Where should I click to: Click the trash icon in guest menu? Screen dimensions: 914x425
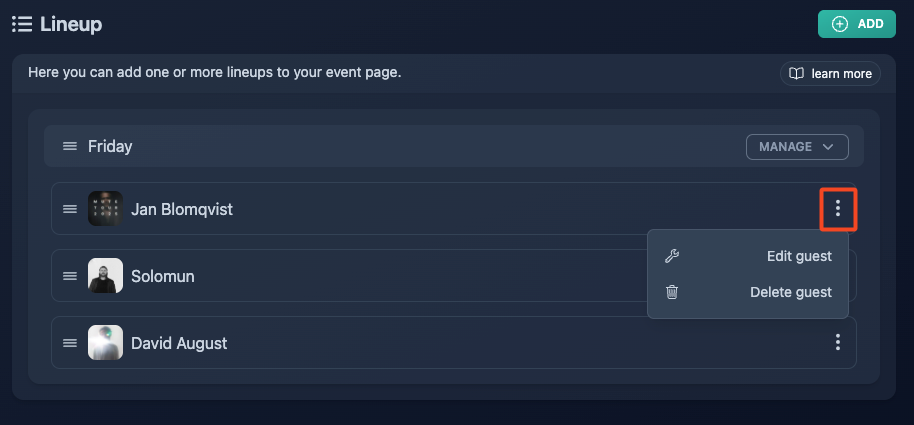tap(672, 291)
